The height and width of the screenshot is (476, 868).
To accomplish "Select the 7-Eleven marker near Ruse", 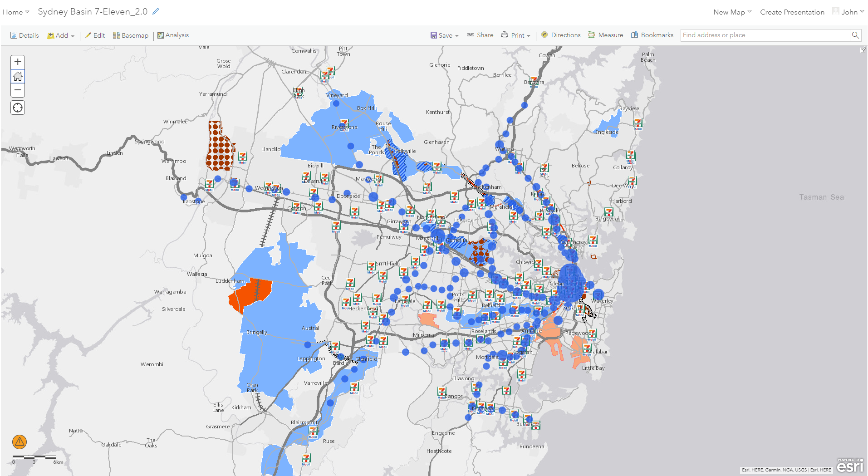I will [x=306, y=459].
